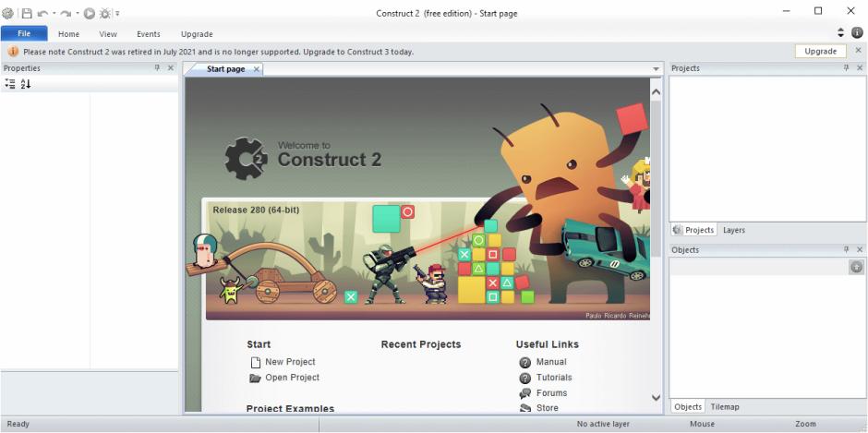Open the Forums link
Screen dimensions: 868x433
click(552, 392)
